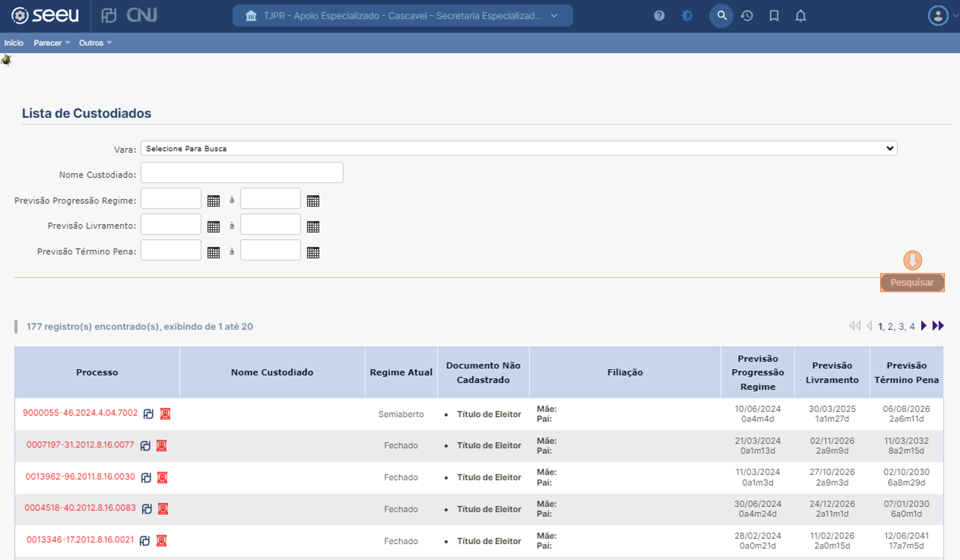Click the Nome Custodiado column header
This screenshot has height=560, width=960.
[272, 372]
